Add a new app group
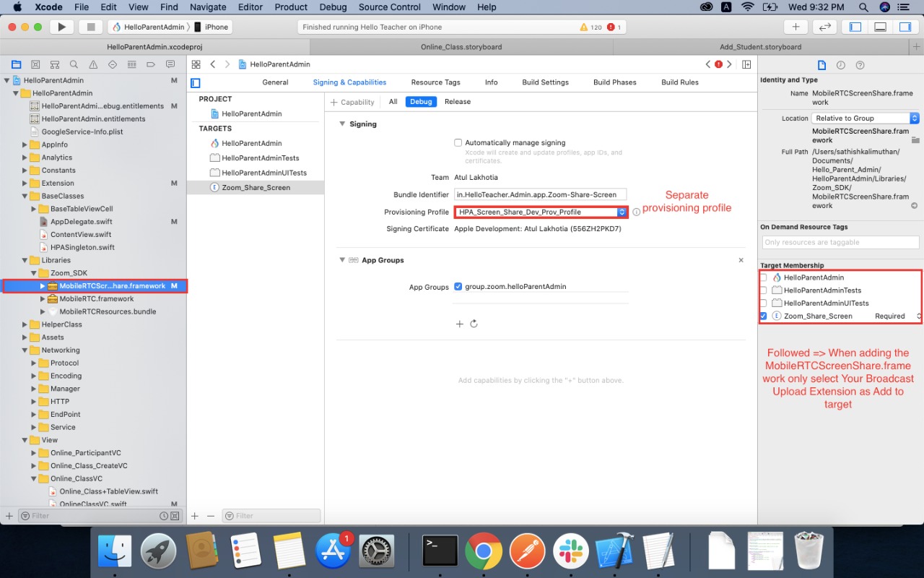 tap(459, 324)
